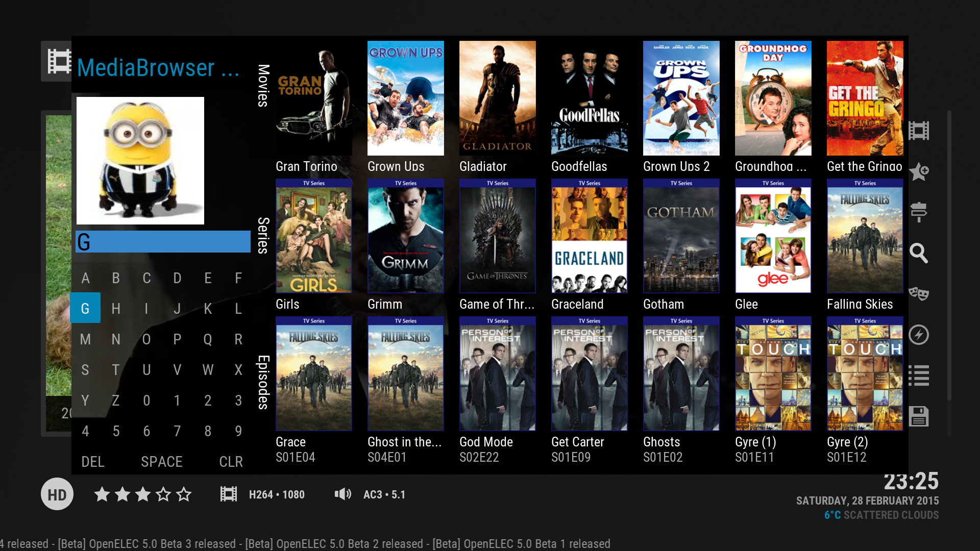Viewport: 980px width, 551px height.
Task: Open the theater/cinema mask icon
Action: [918, 293]
